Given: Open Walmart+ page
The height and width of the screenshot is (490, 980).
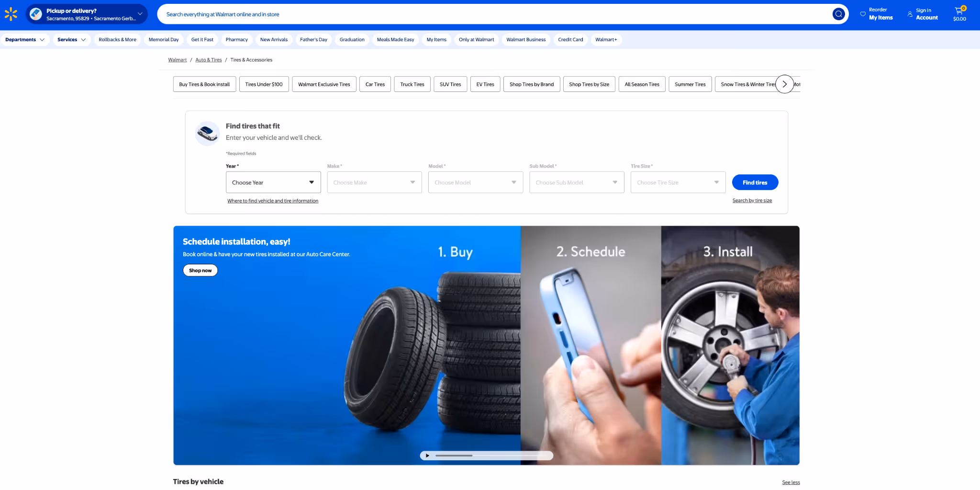Looking at the screenshot, I should [606, 40].
